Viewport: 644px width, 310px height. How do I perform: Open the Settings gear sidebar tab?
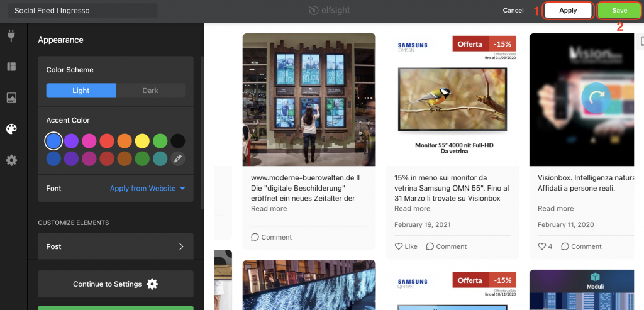tap(11, 160)
